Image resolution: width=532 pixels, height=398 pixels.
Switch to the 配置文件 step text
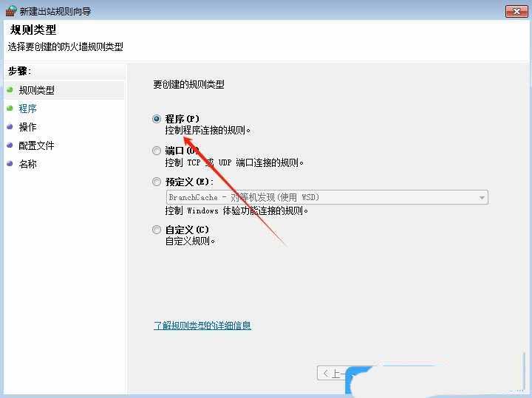(36, 145)
